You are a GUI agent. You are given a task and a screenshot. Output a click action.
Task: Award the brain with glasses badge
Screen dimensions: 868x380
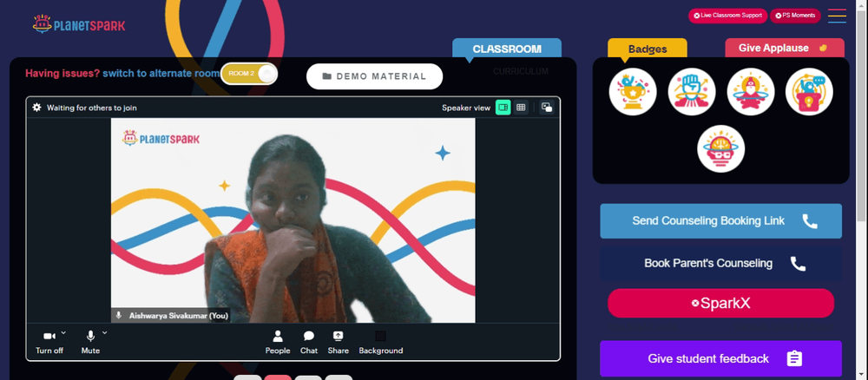(x=720, y=148)
